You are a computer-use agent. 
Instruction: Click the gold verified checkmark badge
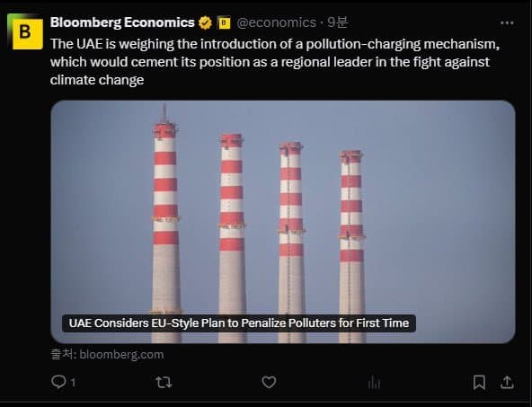click(205, 23)
